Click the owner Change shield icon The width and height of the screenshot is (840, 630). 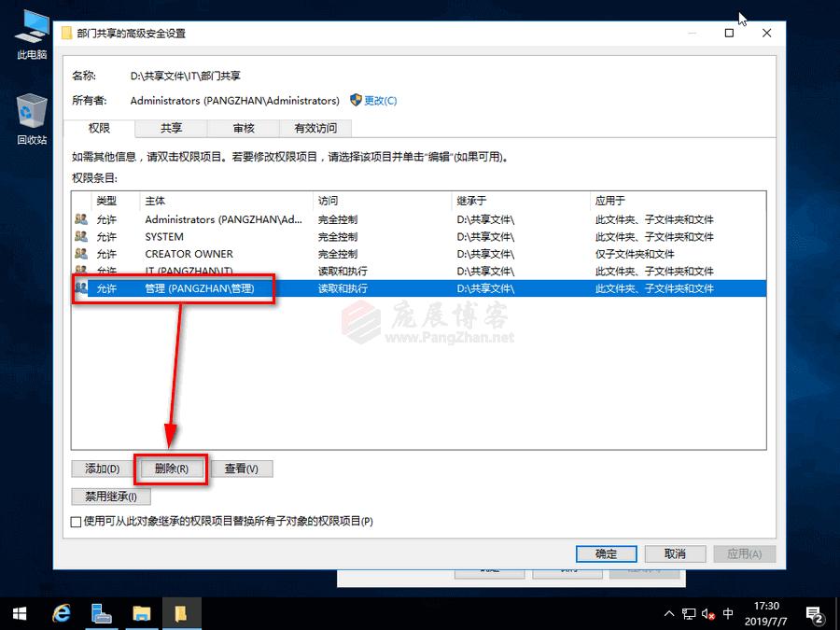(x=354, y=101)
